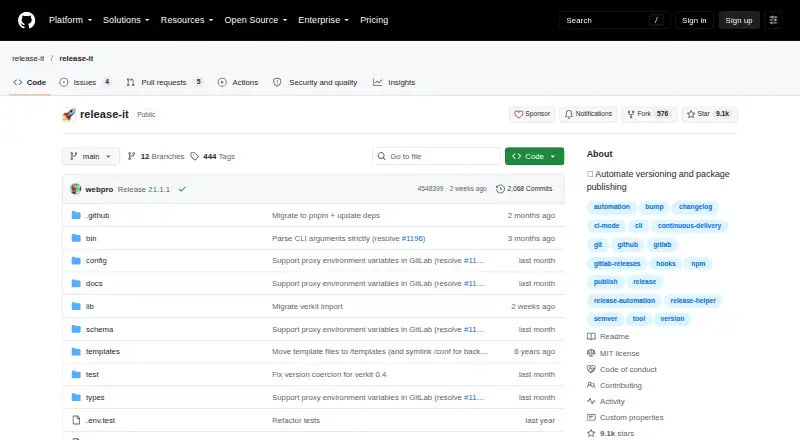Open appearance settings icon beside Sign up
The width and height of the screenshot is (800, 440).
(773, 20)
